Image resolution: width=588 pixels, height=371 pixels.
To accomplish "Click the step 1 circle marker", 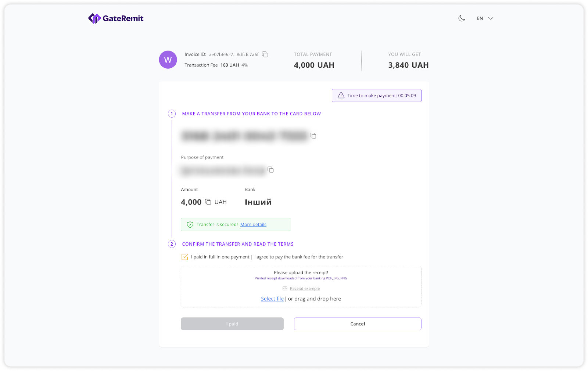I will click(x=172, y=114).
